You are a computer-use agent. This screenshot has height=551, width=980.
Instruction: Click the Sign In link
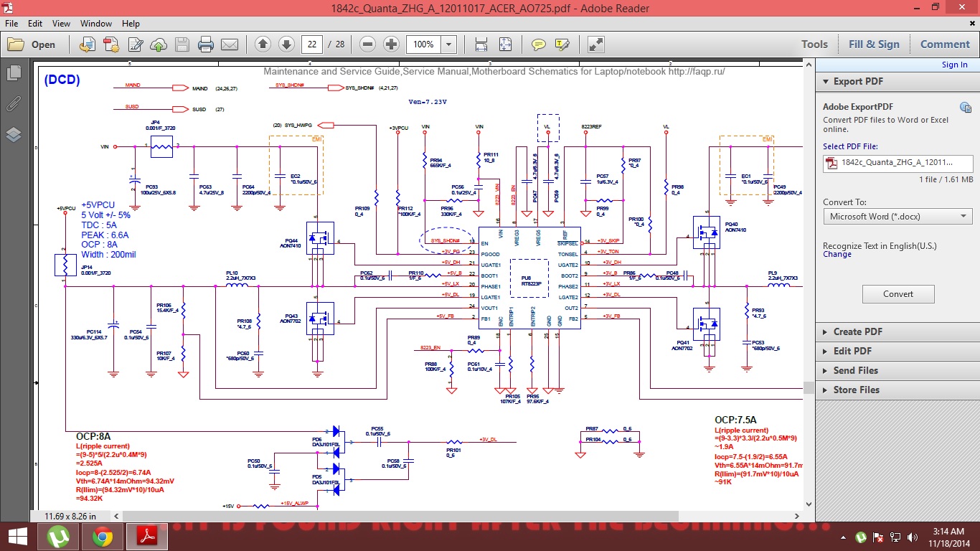(x=954, y=65)
